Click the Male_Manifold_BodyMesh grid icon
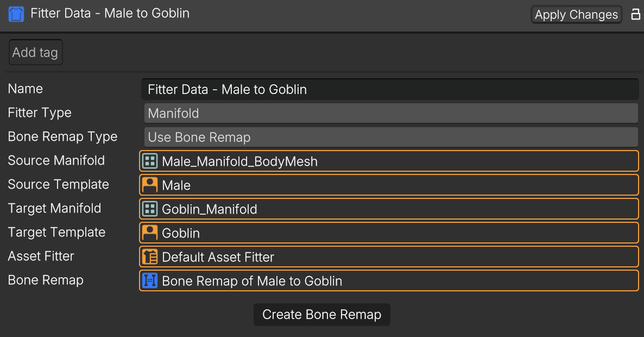 click(x=150, y=161)
